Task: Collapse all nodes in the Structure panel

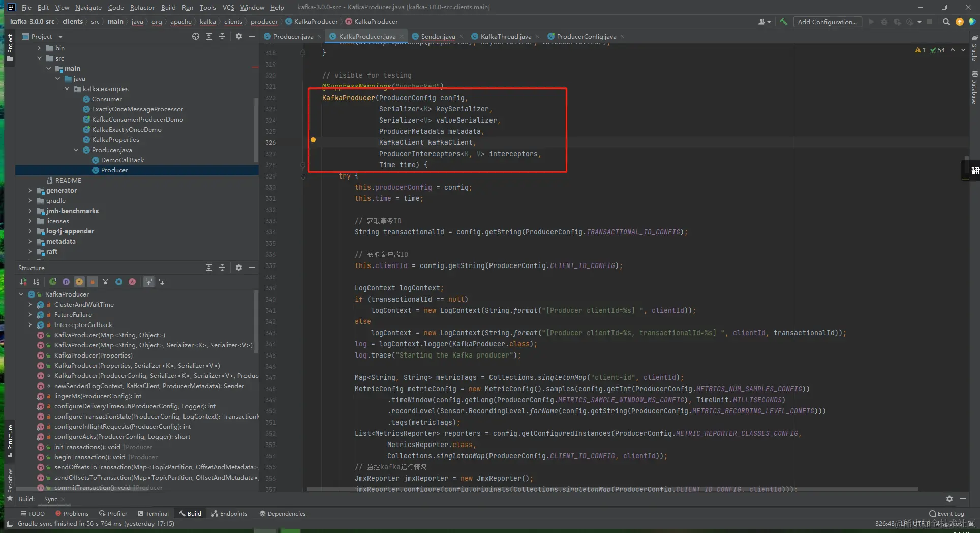Action: 222,268
